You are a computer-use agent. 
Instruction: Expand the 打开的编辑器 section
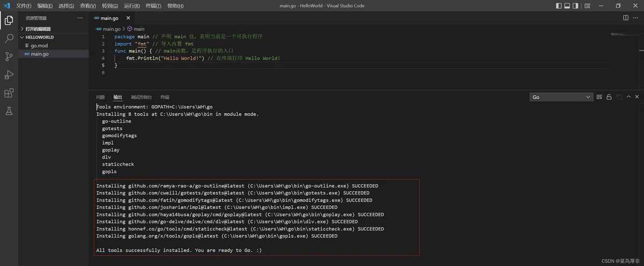click(x=53, y=28)
